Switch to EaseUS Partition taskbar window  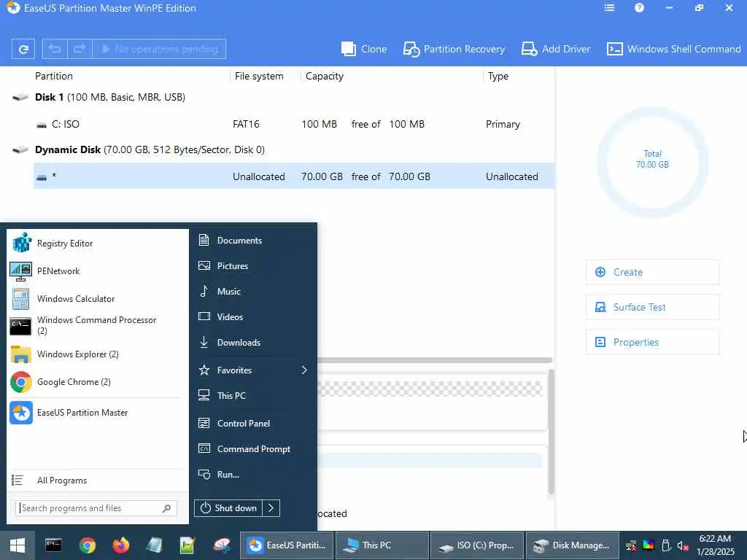coord(287,545)
